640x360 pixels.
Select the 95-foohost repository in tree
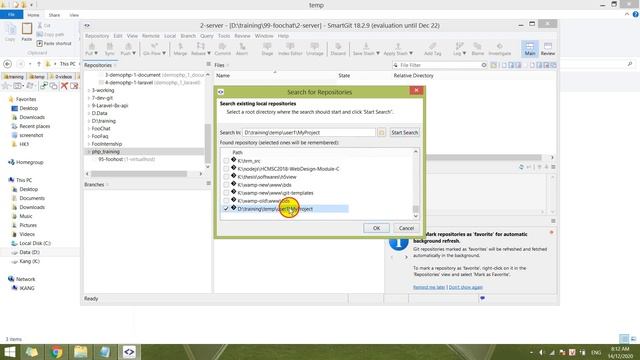127,159
